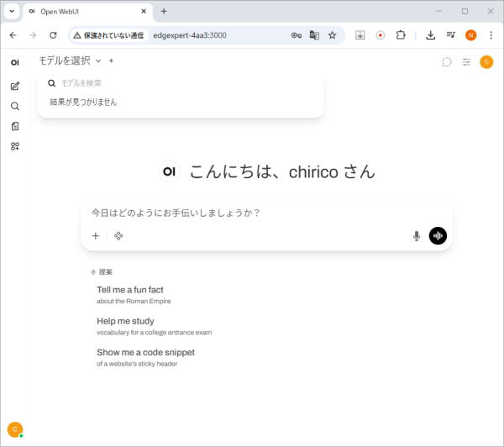The image size is (504, 447).
Task: Choose the "Help me study" suggestion
Action: (125, 321)
